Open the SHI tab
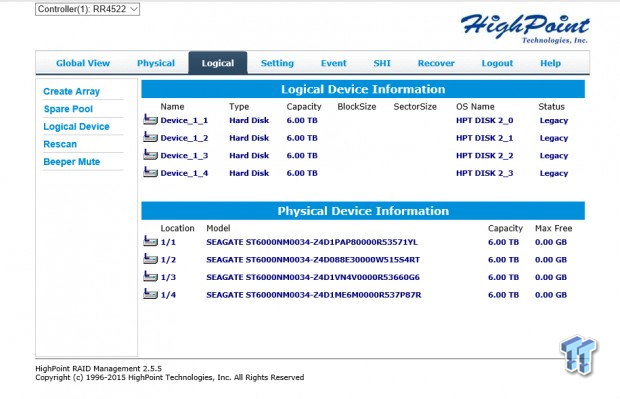The height and width of the screenshot is (399, 620). click(x=382, y=63)
